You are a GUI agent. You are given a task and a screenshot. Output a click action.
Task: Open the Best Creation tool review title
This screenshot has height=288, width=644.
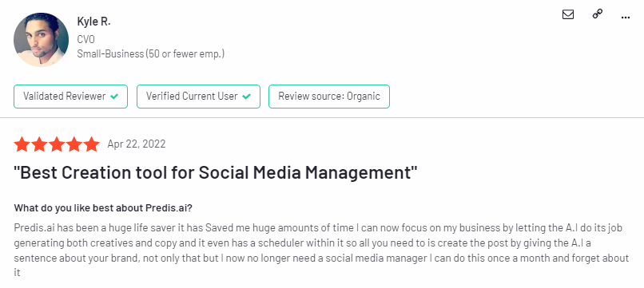click(x=216, y=173)
